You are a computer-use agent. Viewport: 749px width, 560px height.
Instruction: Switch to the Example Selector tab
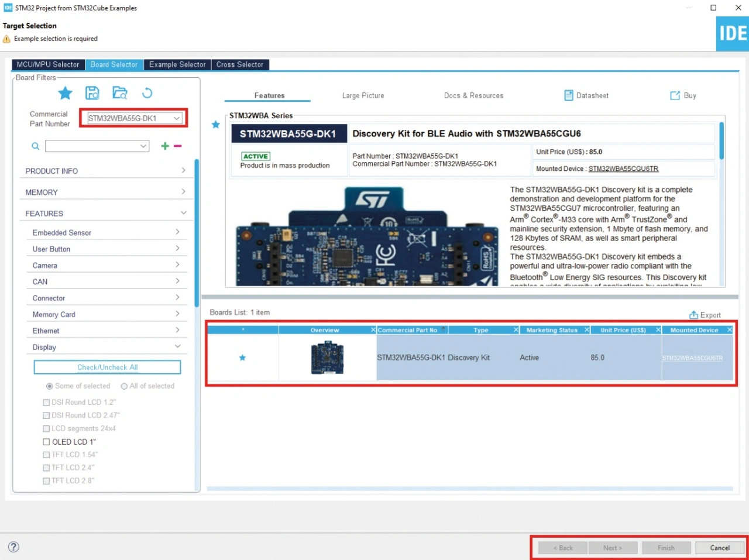click(x=177, y=64)
